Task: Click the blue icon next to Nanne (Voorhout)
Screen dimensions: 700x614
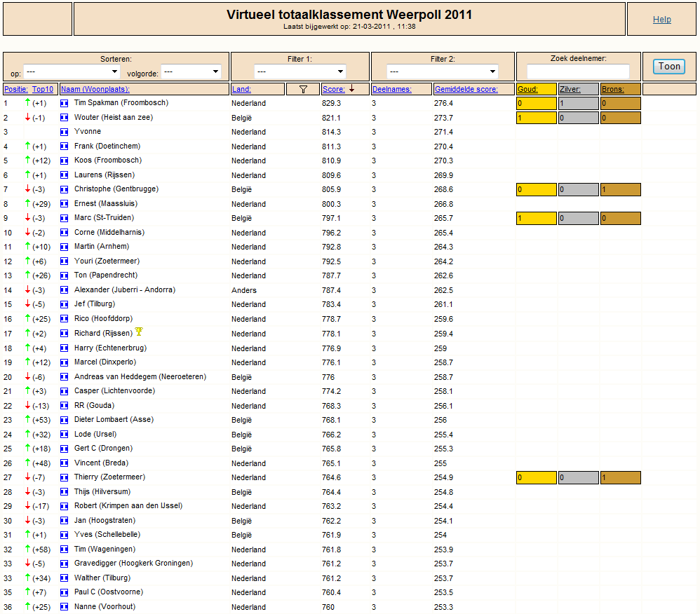Action: (x=65, y=607)
